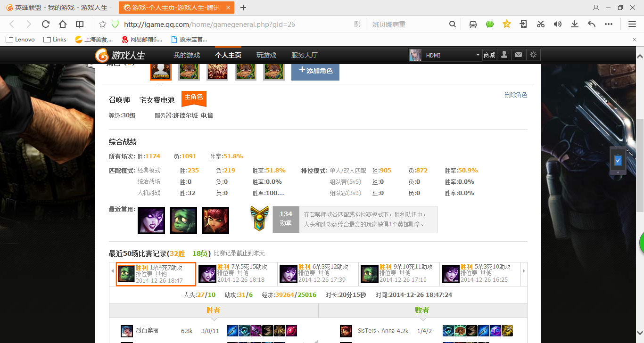Open the WeChat toolbar icon
The width and height of the screenshot is (644, 343).
(x=490, y=24)
